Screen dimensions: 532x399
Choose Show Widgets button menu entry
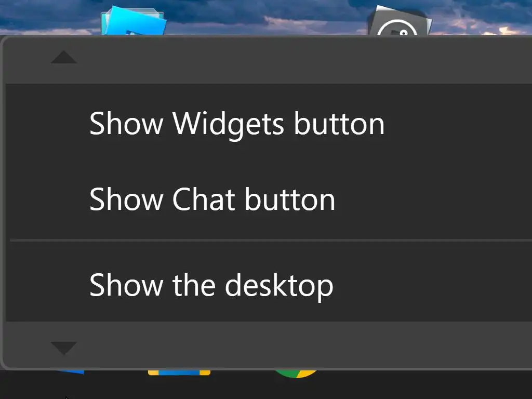point(269,124)
